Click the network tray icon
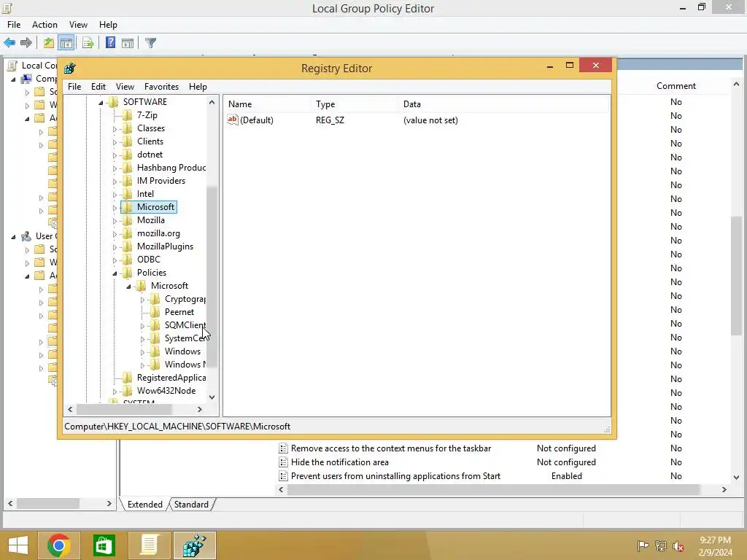The image size is (747, 560). pyautogui.click(x=661, y=545)
